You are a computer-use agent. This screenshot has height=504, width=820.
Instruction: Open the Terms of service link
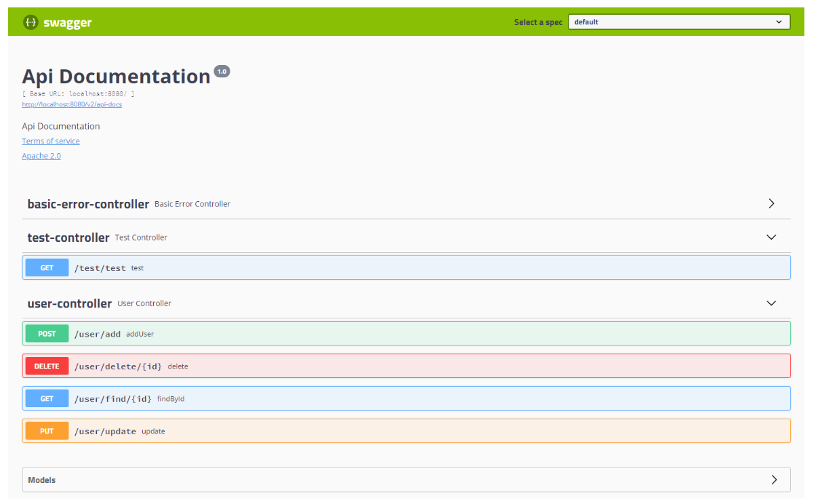click(51, 141)
